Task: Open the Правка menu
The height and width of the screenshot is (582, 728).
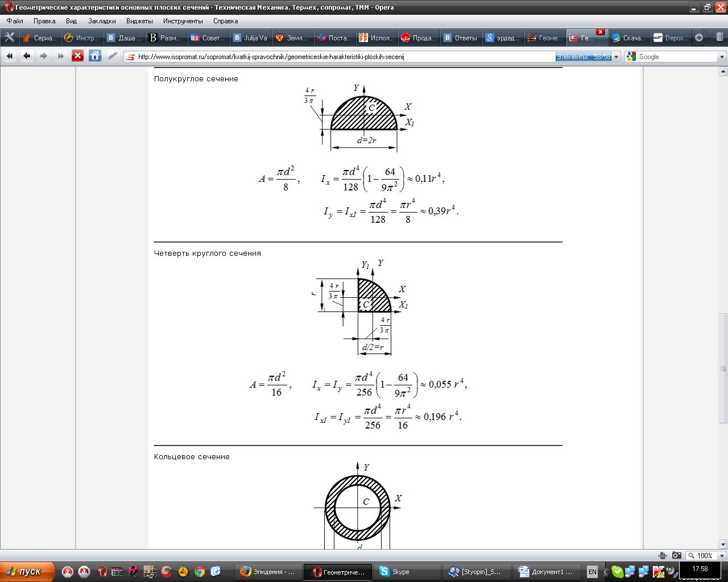Action: 44,21
